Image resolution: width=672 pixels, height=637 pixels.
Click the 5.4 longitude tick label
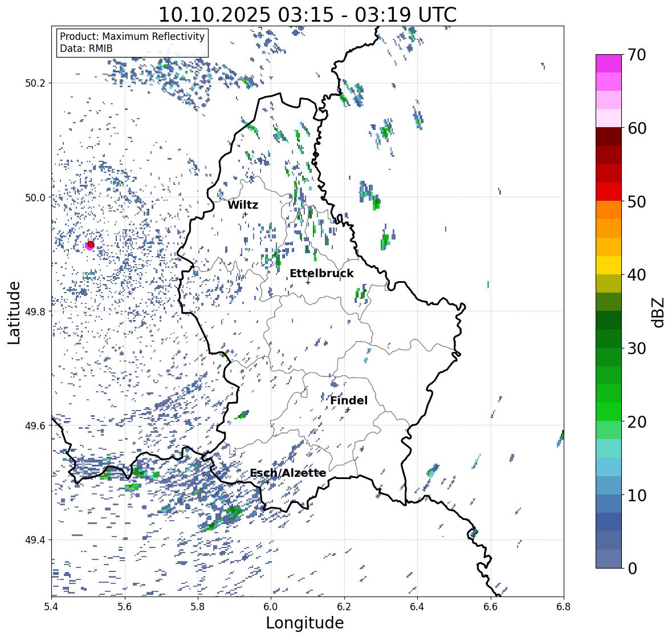pos(51,607)
